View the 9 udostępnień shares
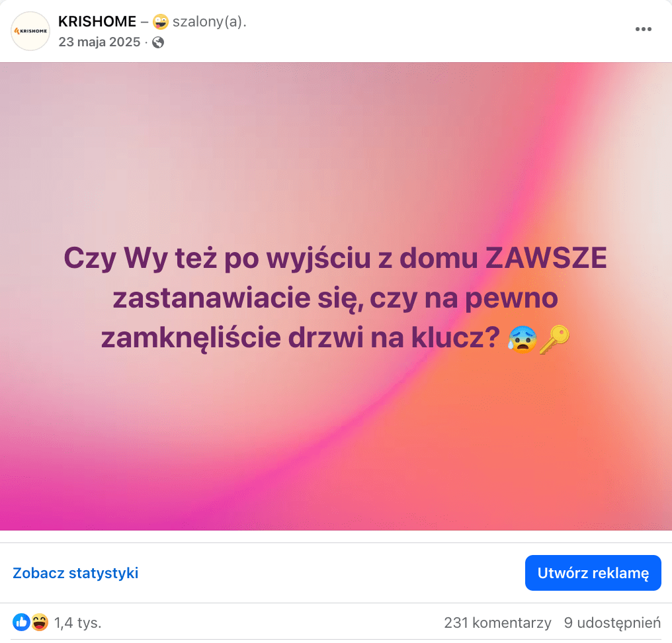672x643 pixels. 612,622
